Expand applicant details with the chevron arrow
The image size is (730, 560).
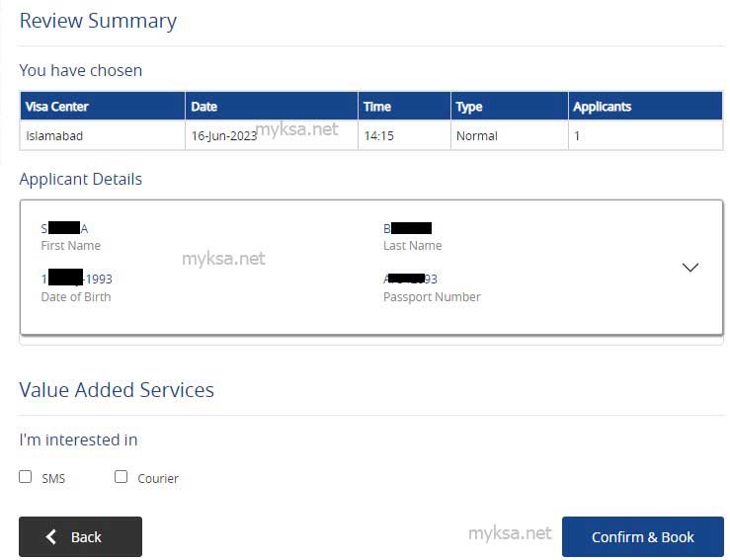tap(689, 268)
